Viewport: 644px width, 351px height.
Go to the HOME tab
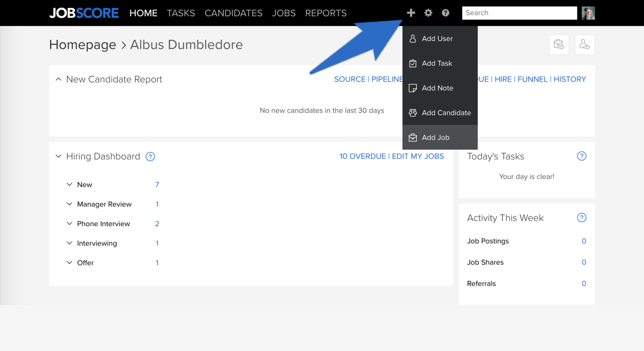pyautogui.click(x=143, y=13)
